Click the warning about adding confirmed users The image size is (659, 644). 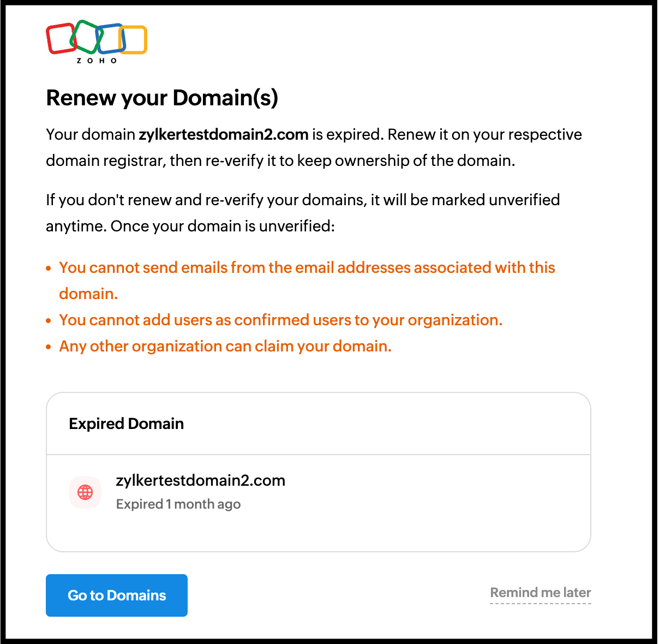click(280, 320)
